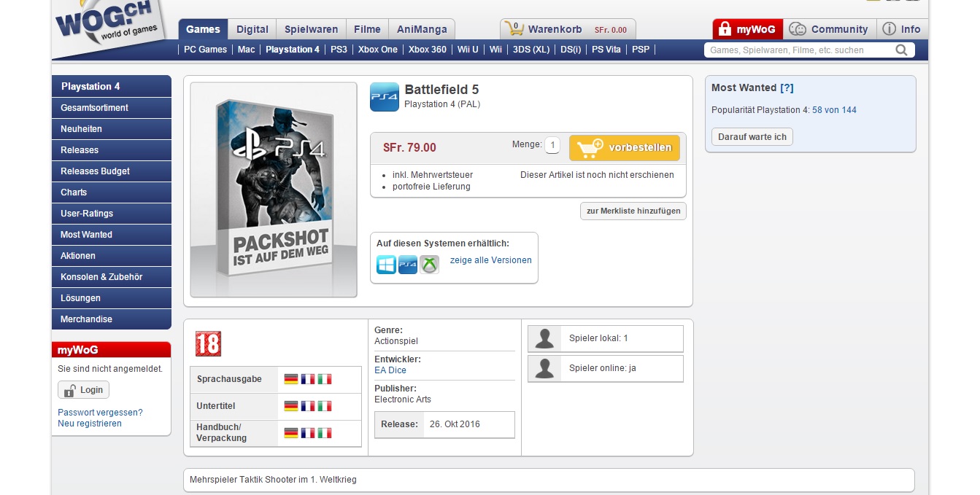
Task: Select 3DS (XL) in the platform bar
Action: [531, 50]
